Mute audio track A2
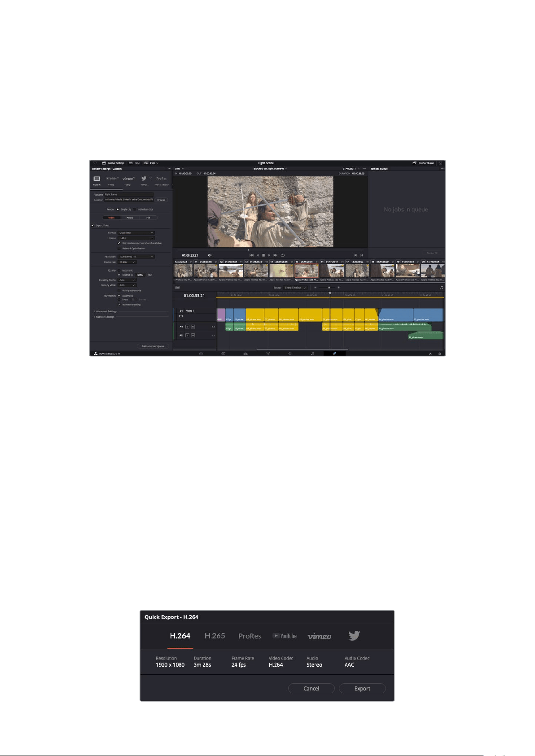The image size is (535, 756). (x=193, y=335)
